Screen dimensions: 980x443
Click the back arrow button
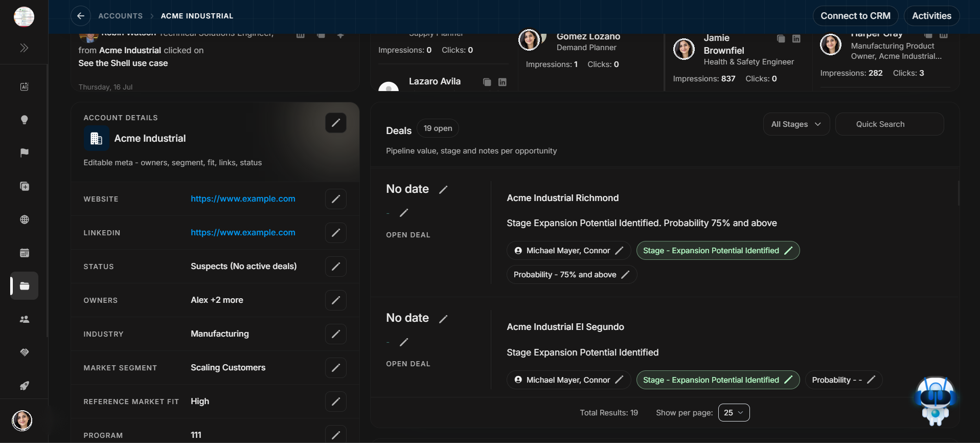point(81,16)
